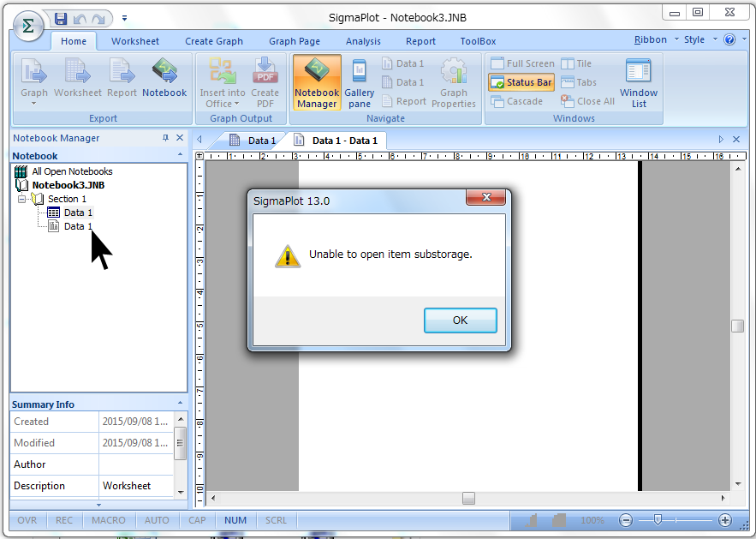Click the Redo arrow icon
This screenshot has width=756, height=539.
pos(98,19)
